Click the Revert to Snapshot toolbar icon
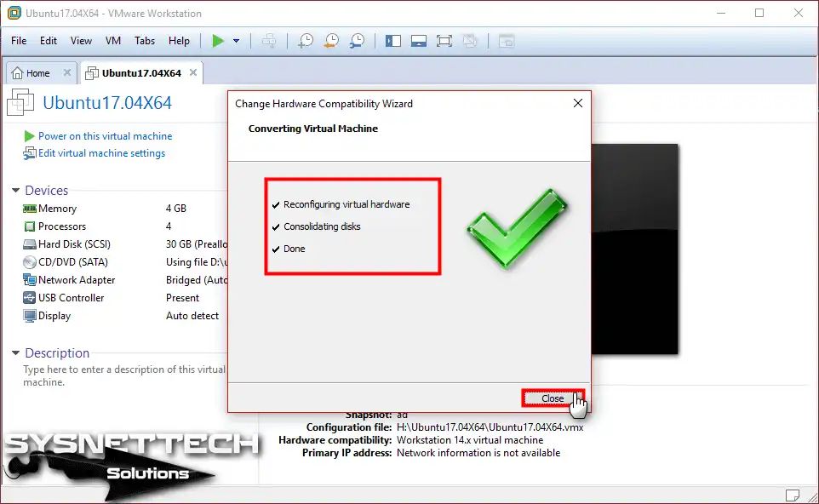This screenshot has height=504, width=819. coord(331,41)
